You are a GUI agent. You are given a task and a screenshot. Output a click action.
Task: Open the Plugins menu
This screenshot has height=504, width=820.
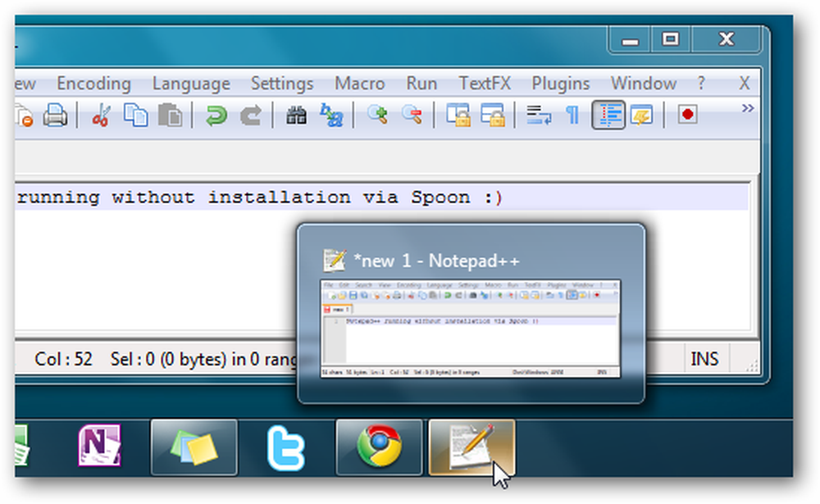click(x=561, y=84)
